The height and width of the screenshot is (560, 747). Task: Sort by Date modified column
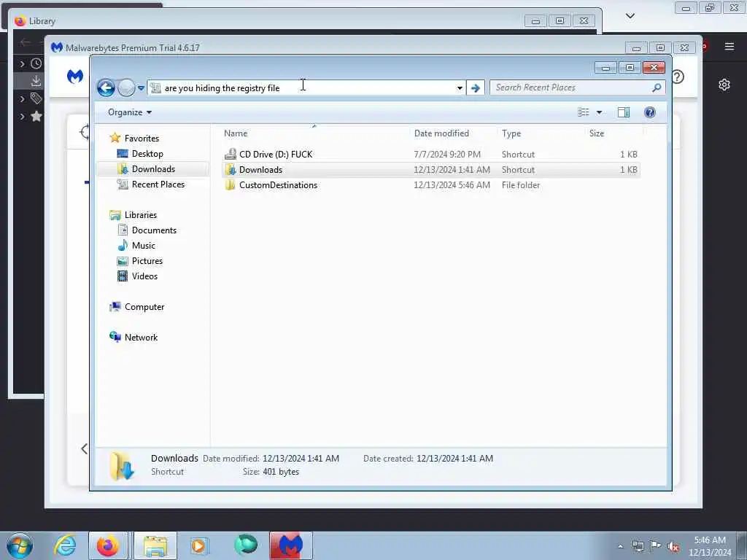452,133
